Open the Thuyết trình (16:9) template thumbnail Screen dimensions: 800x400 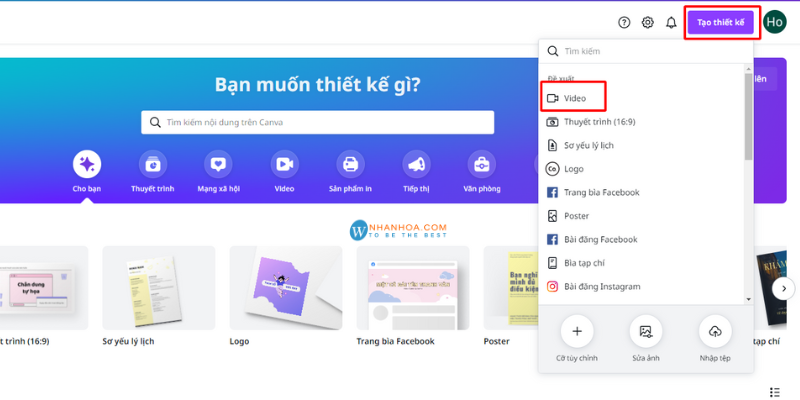44,288
